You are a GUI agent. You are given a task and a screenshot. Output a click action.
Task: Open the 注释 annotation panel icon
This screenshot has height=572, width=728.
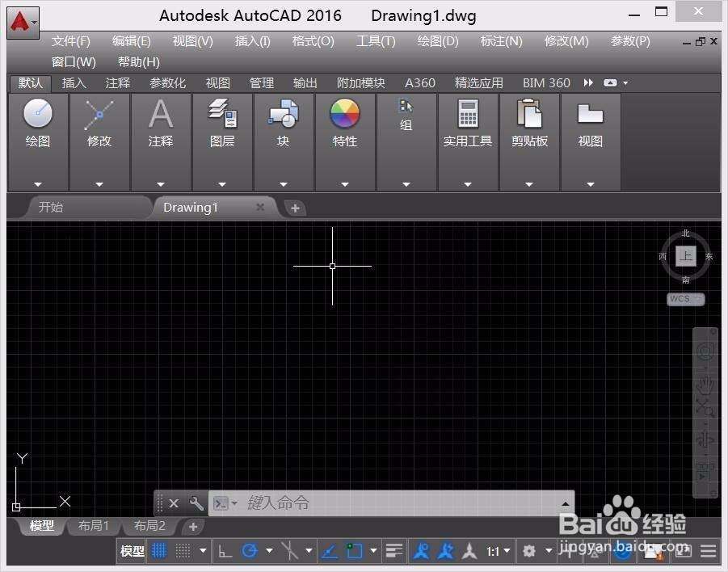tap(161, 114)
